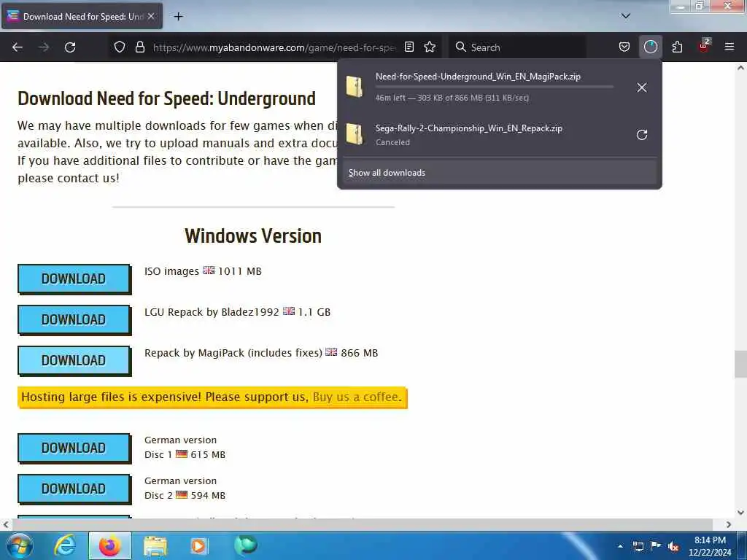This screenshot has width=747, height=560.
Task: Click the Download Need for Speed: Underground heading
Action: [x=167, y=98]
